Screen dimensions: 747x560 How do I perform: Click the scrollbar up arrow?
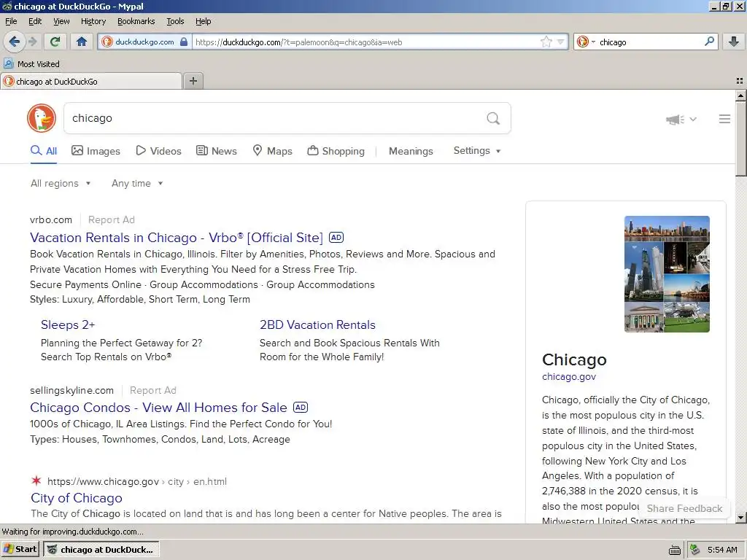click(x=741, y=96)
